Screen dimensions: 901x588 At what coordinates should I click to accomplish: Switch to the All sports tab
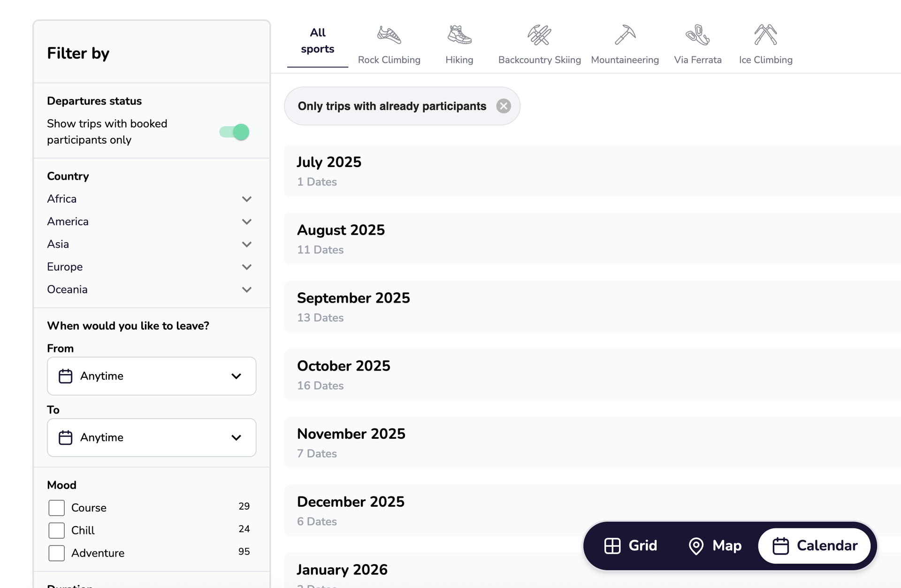tap(318, 41)
